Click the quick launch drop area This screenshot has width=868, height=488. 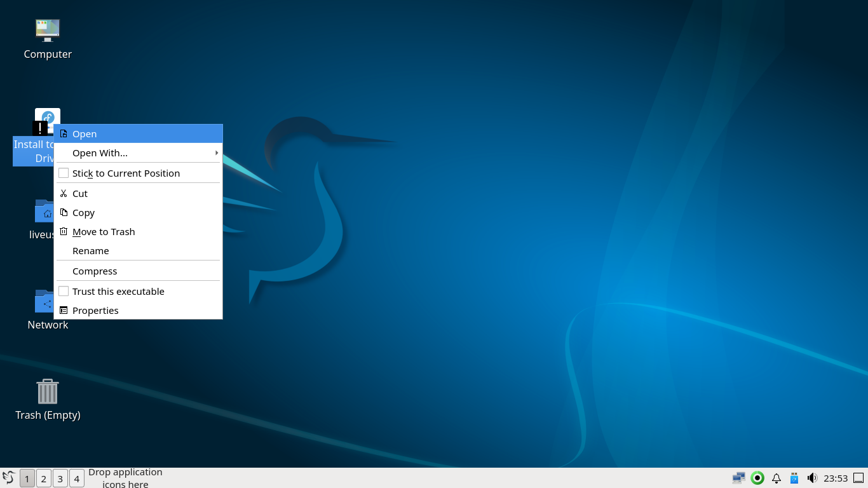tap(125, 478)
